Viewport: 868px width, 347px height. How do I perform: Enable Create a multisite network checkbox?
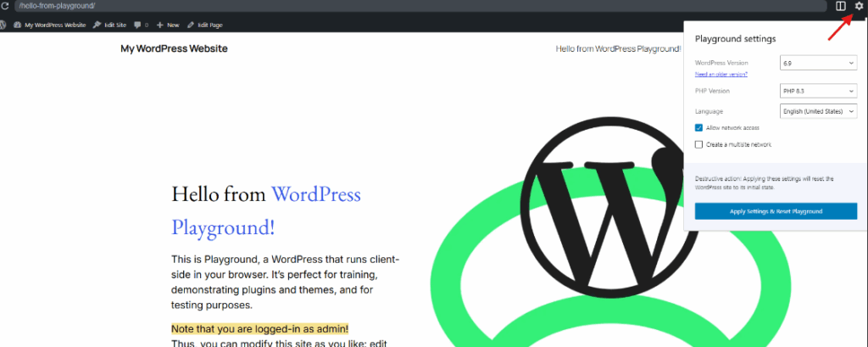click(x=698, y=145)
